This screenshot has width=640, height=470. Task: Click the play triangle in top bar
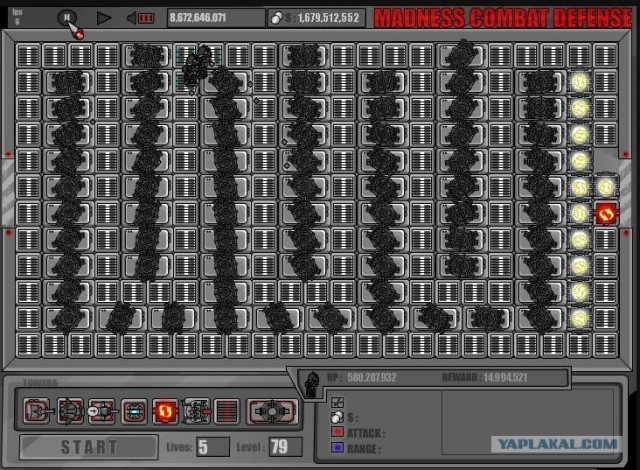[x=104, y=18]
